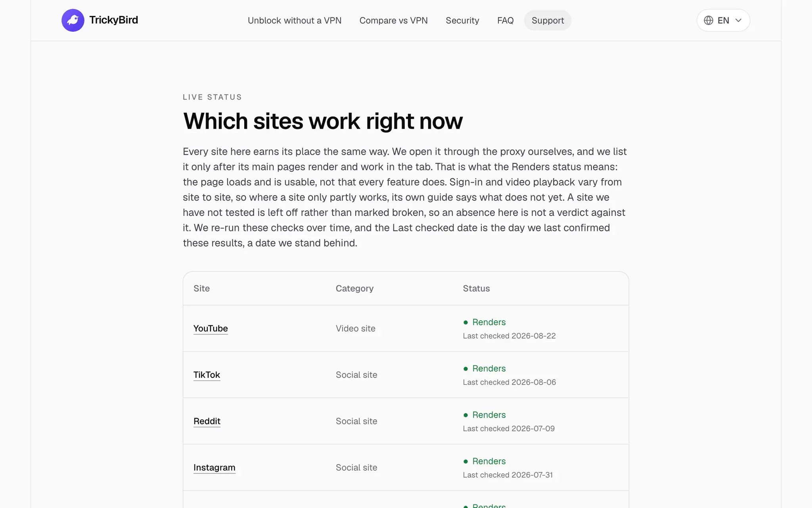Viewport: 812px width, 508px height.
Task: Click Instagram's 'Social site' category cell
Action: tap(356, 468)
